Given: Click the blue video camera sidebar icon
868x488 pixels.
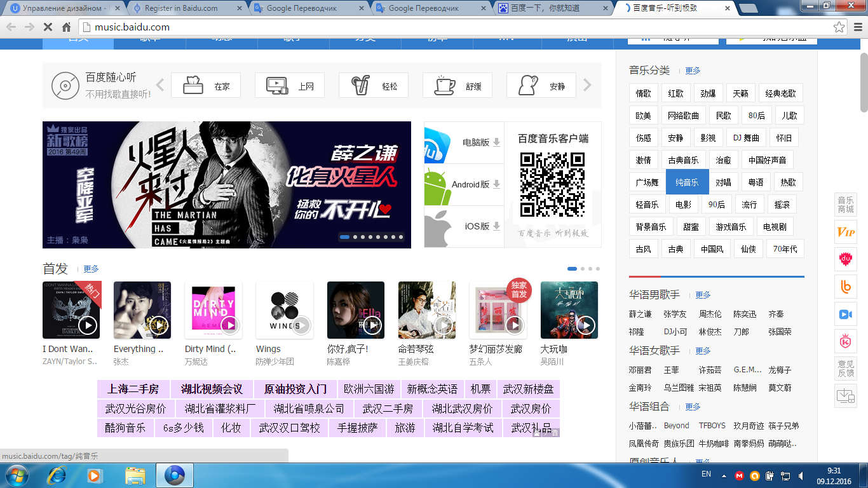Looking at the screenshot, I should [x=846, y=314].
